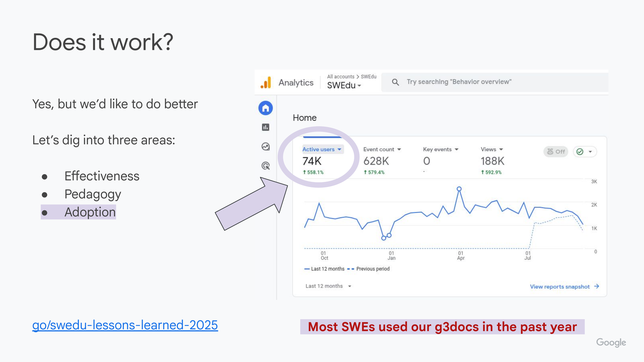Click the Previous period legend entry

pyautogui.click(x=368, y=269)
